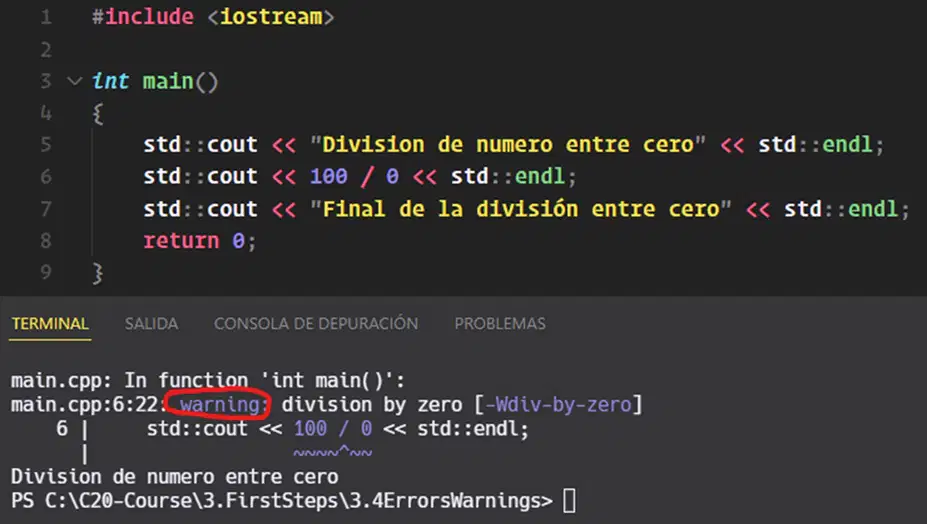Click the 100 / 0 expression in editor
The width and height of the screenshot is (927, 524).
tap(355, 176)
